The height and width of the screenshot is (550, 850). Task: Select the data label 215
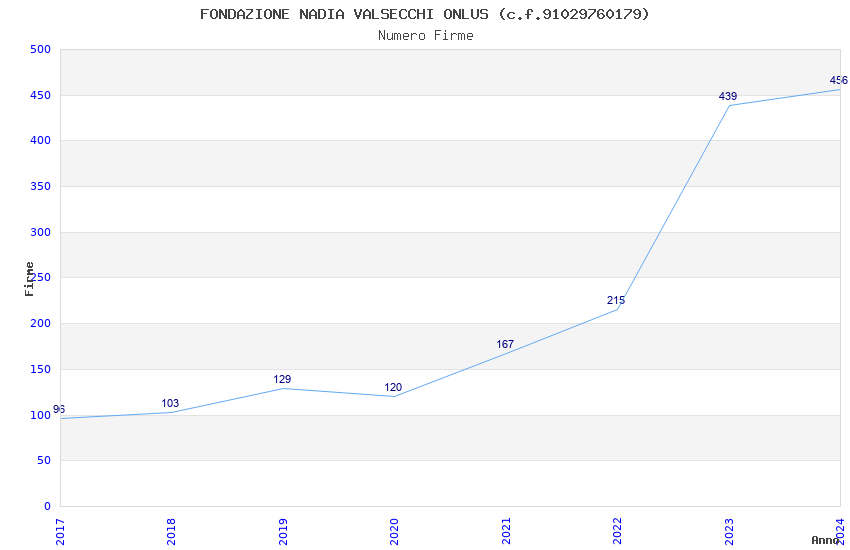click(x=616, y=300)
